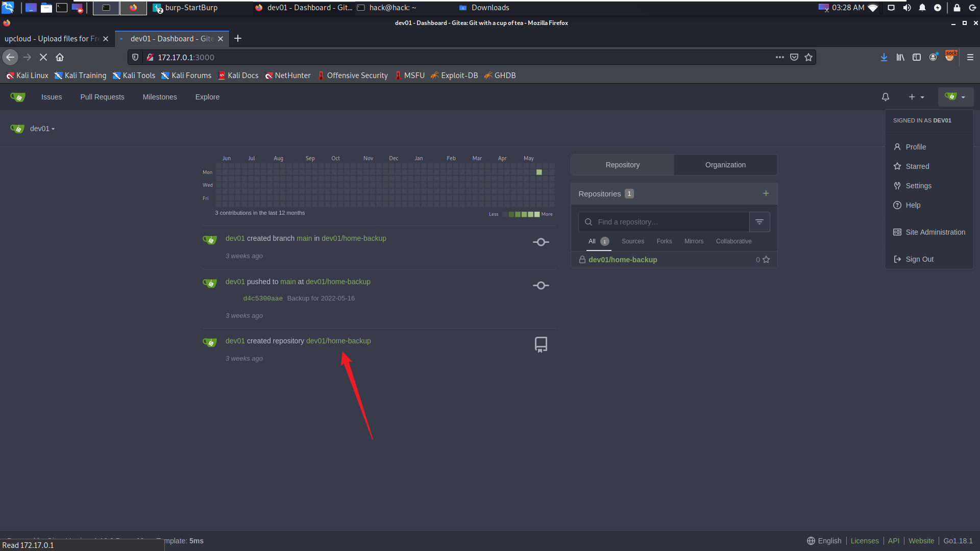Add a new repository with plus icon

click(766, 193)
